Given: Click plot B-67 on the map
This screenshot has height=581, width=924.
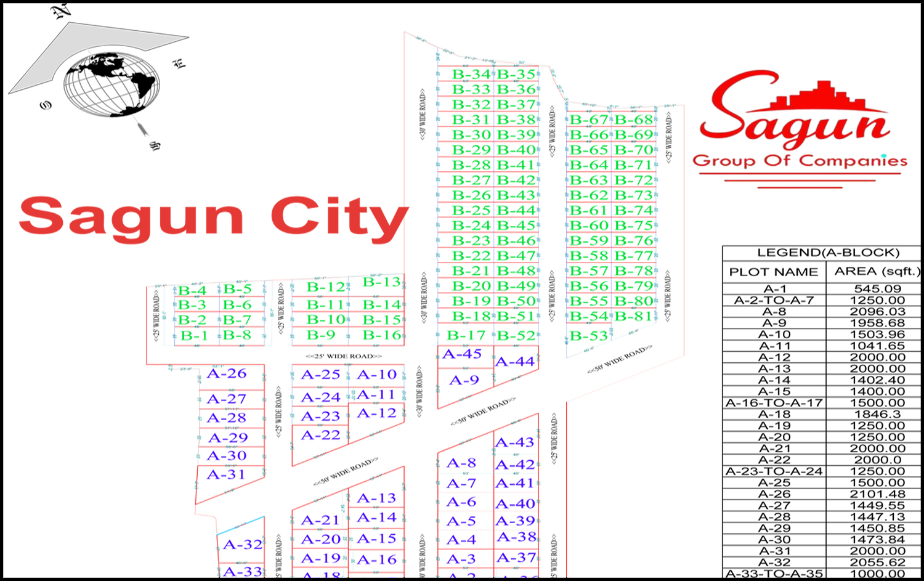Looking at the screenshot, I should point(589,120).
